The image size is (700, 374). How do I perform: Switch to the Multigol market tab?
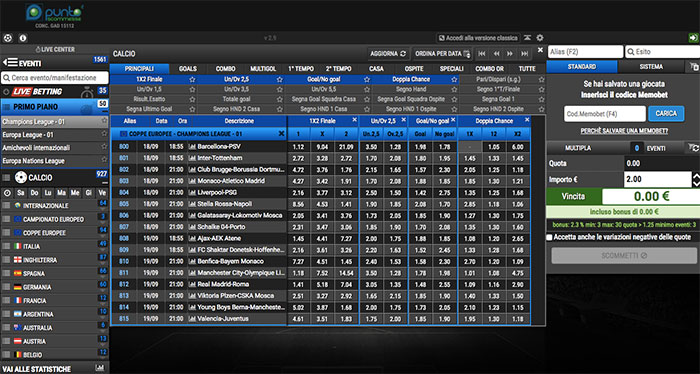pyautogui.click(x=263, y=69)
